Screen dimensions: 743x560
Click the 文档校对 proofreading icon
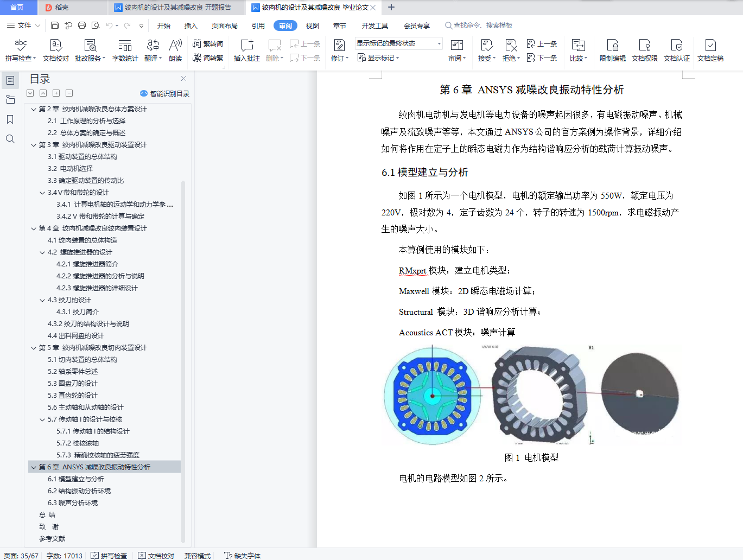[55, 50]
